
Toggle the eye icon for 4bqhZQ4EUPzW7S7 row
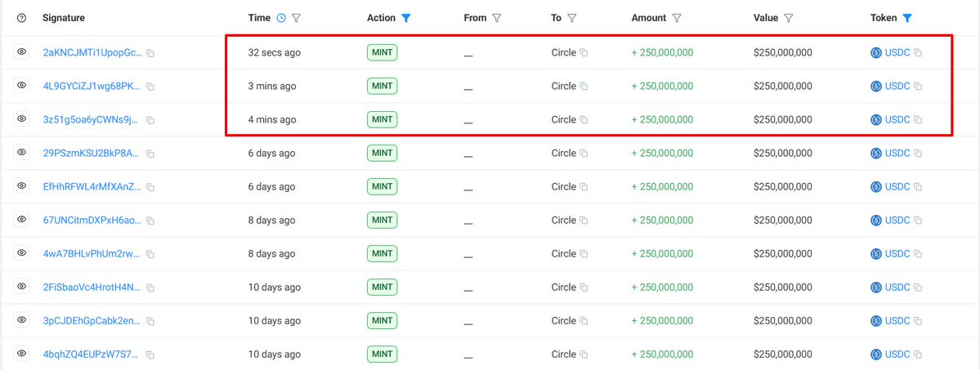click(22, 354)
